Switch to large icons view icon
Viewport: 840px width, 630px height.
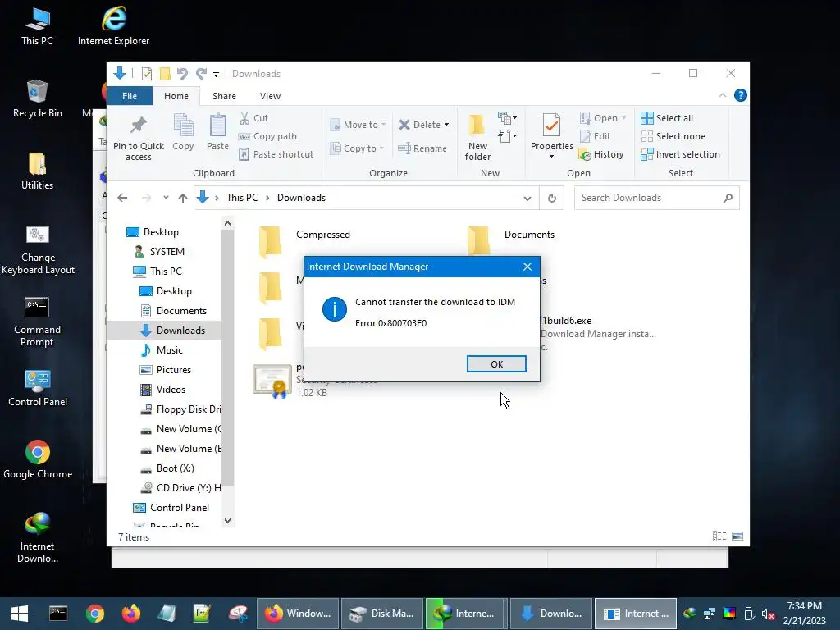[x=737, y=536]
